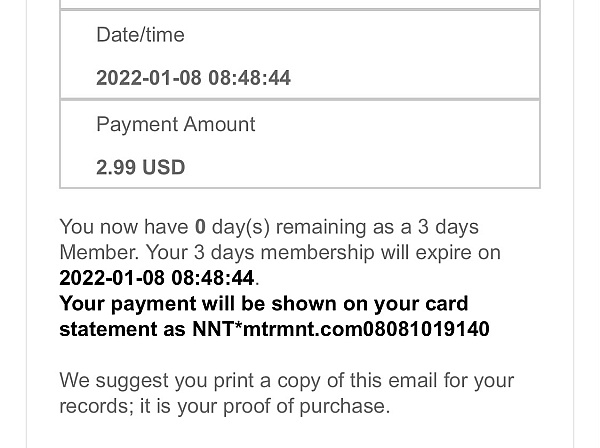Screen dimensions: 600x448
Task: Click the 'statement as' bold text
Action: coord(122,329)
